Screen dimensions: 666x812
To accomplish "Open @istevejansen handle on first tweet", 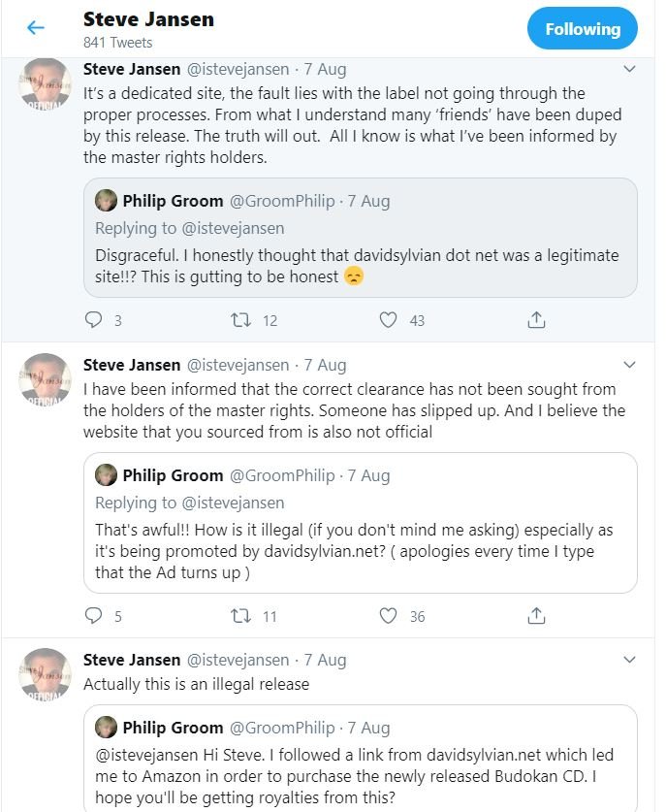I will 238,69.
